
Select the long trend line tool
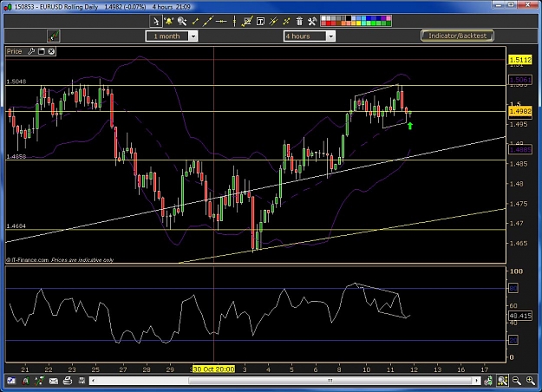[208, 22]
